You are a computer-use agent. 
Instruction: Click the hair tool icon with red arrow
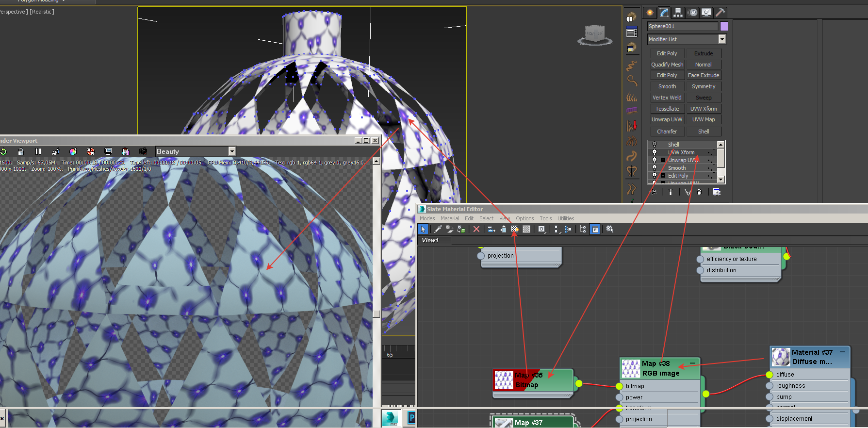(x=631, y=126)
